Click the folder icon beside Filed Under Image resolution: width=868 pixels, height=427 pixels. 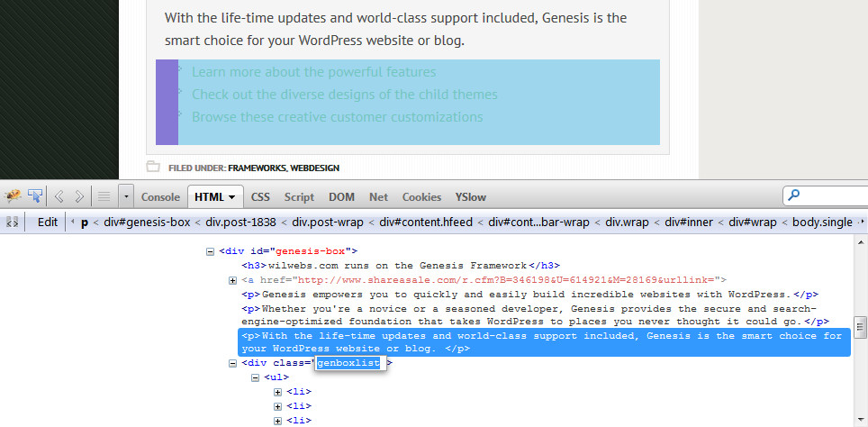(152, 166)
